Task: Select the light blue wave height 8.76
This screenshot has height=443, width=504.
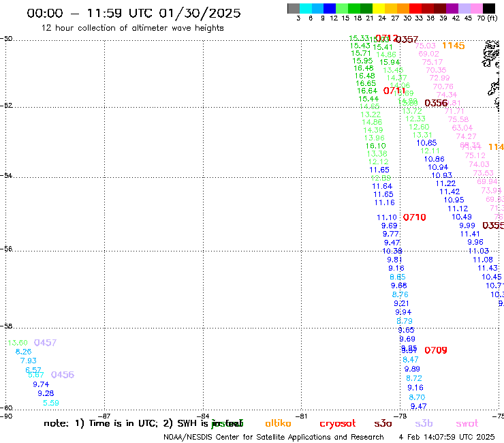Action: (400, 294)
